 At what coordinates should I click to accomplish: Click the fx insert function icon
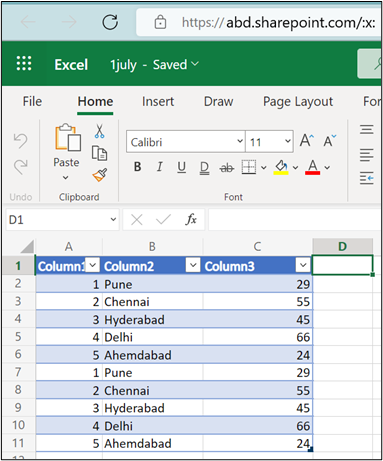(x=191, y=219)
